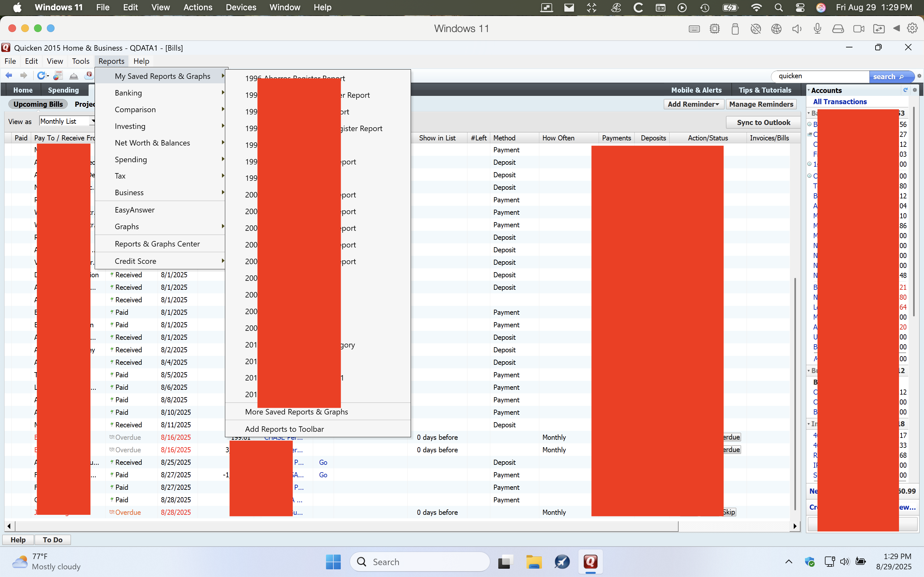
Task: Select Reports & Graphs Center menu item
Action: [157, 244]
